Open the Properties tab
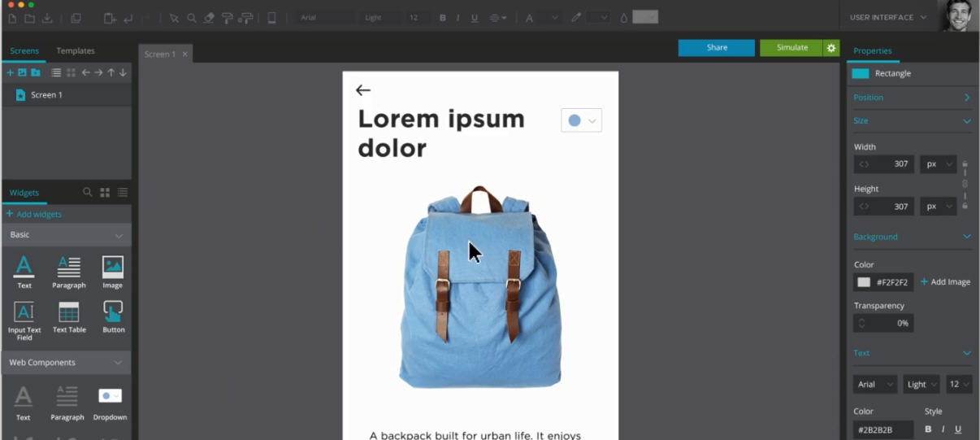980x440 pixels. click(872, 50)
